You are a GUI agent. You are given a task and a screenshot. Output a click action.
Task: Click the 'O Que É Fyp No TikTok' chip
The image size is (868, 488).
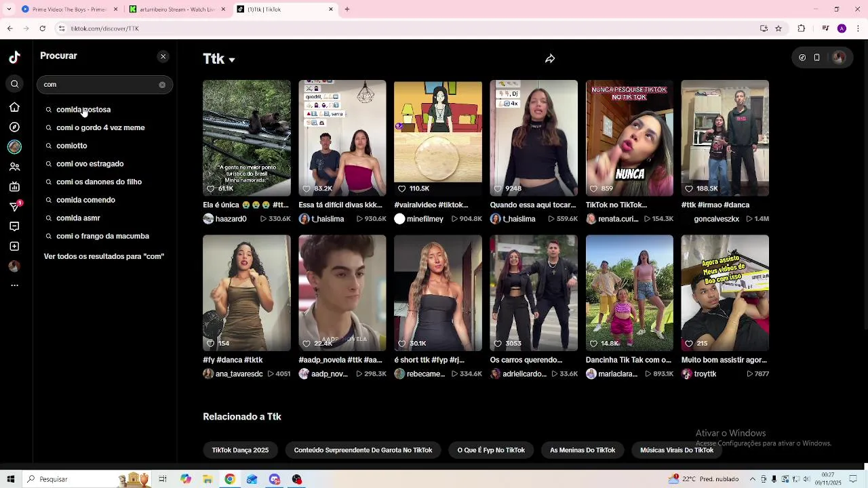(491, 450)
